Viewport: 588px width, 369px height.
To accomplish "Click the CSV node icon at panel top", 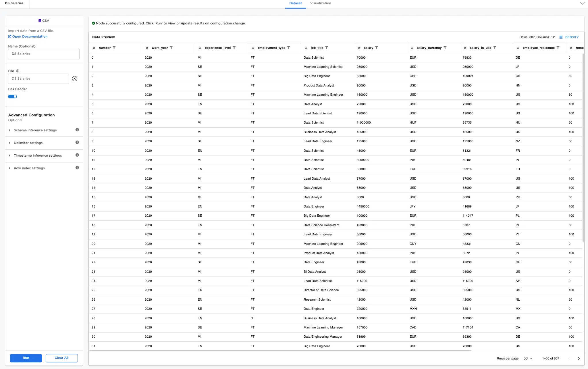I will click(x=40, y=20).
